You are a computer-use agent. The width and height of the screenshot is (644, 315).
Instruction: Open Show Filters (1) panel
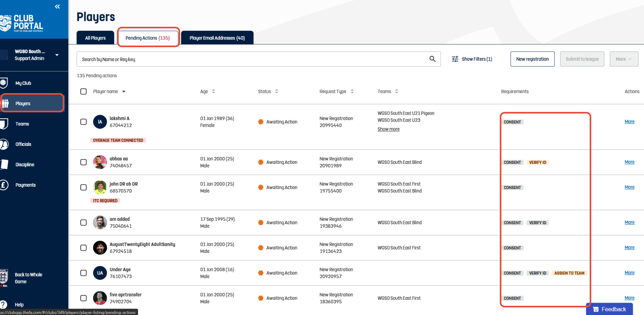click(x=472, y=59)
